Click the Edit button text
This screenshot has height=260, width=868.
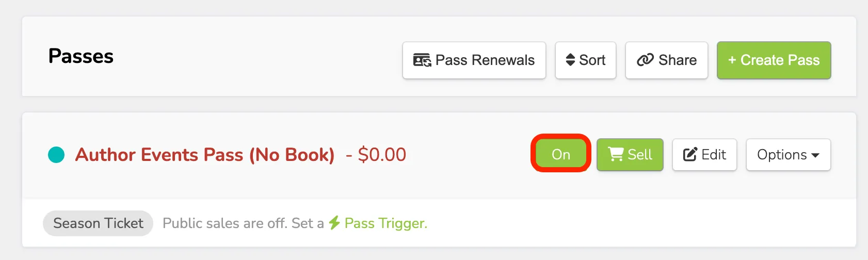click(714, 155)
